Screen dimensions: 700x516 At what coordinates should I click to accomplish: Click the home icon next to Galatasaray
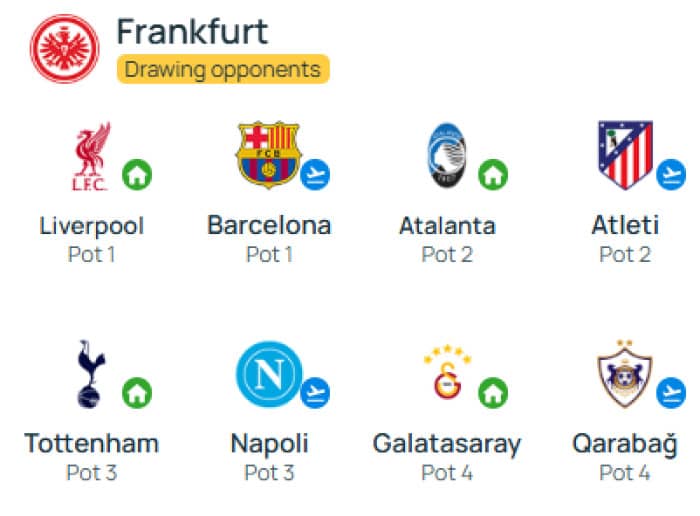click(493, 393)
